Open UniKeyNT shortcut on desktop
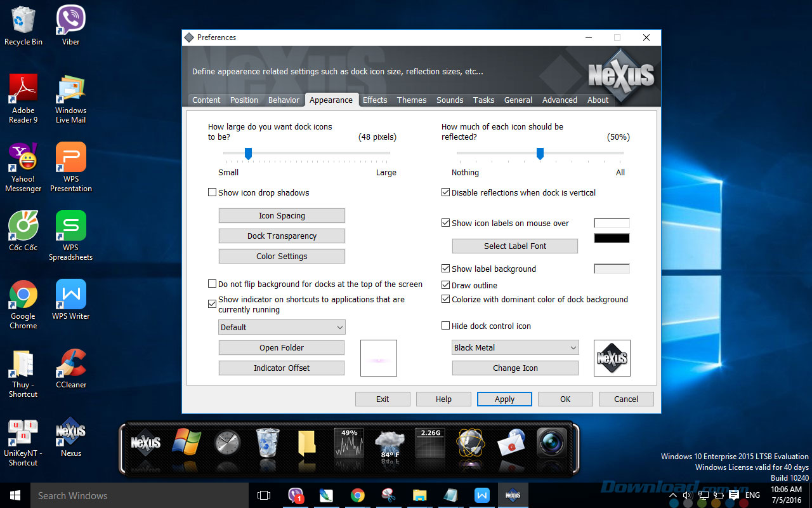Image resolution: width=812 pixels, height=508 pixels. click(x=23, y=441)
